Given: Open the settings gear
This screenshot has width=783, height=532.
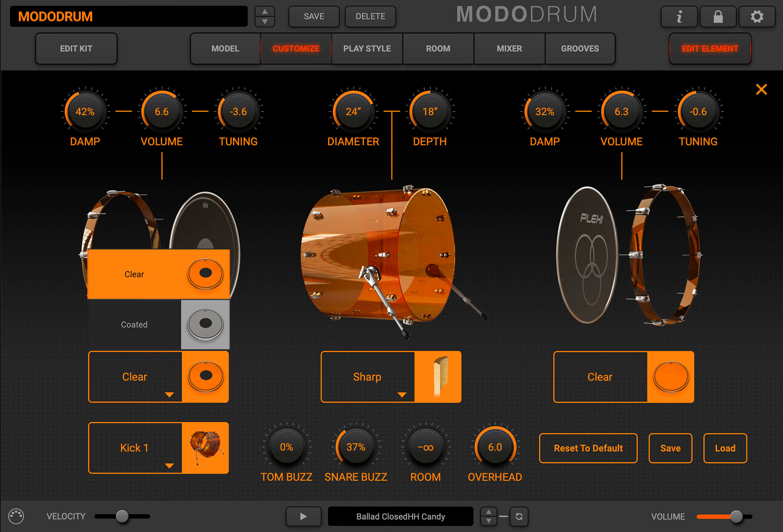Looking at the screenshot, I should 757,16.
